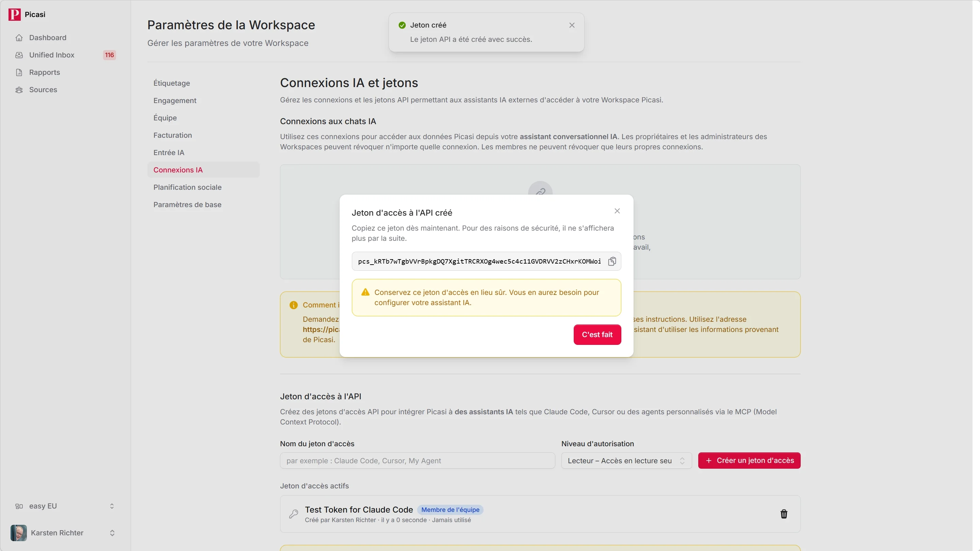Copy the API token to clipboard
The width and height of the screenshot is (980, 551).
pyautogui.click(x=612, y=261)
